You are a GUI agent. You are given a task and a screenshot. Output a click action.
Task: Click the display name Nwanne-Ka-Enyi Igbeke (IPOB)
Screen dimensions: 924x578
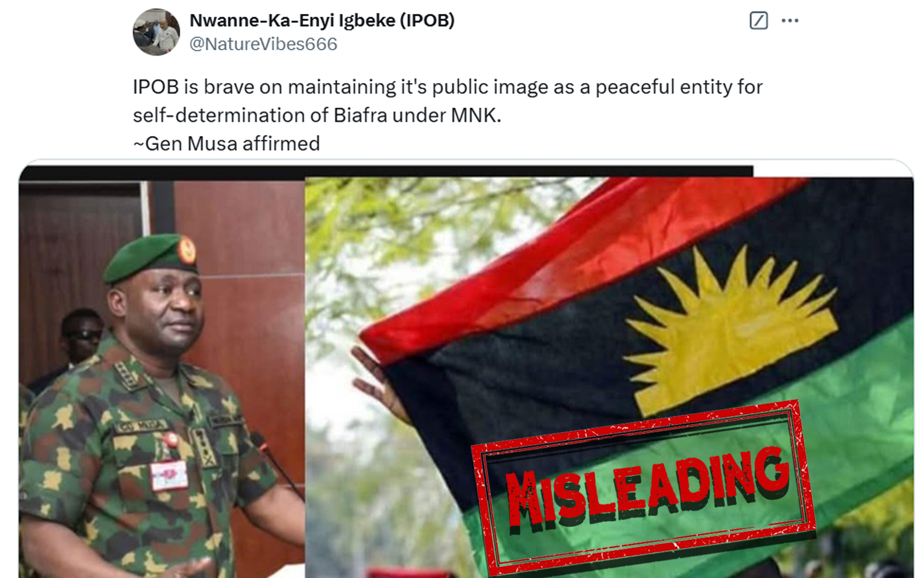tap(322, 20)
